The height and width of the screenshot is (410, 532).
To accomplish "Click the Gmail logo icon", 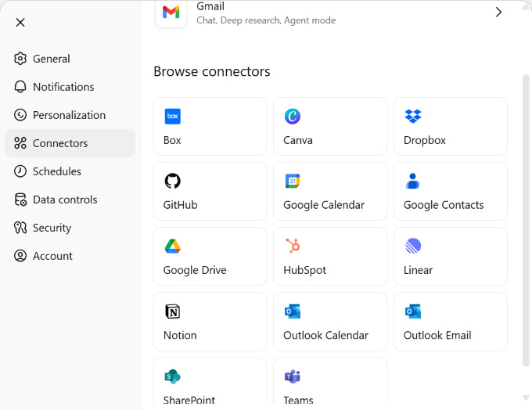I will (x=171, y=13).
